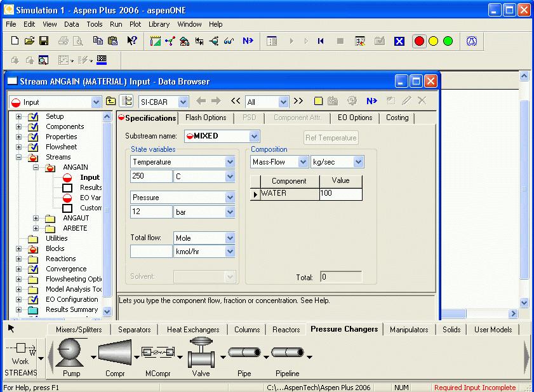Click the Open file folder icon
The width and height of the screenshot is (534, 392).
(29, 41)
